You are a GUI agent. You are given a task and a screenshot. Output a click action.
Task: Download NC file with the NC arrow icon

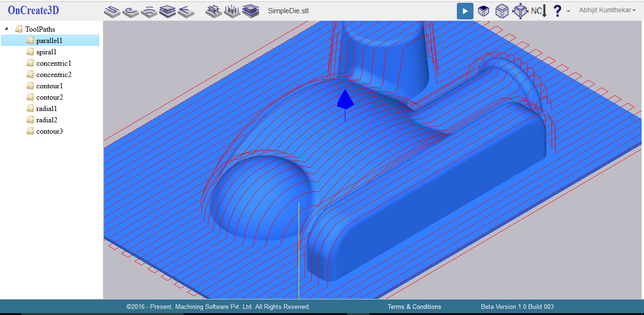coord(539,11)
